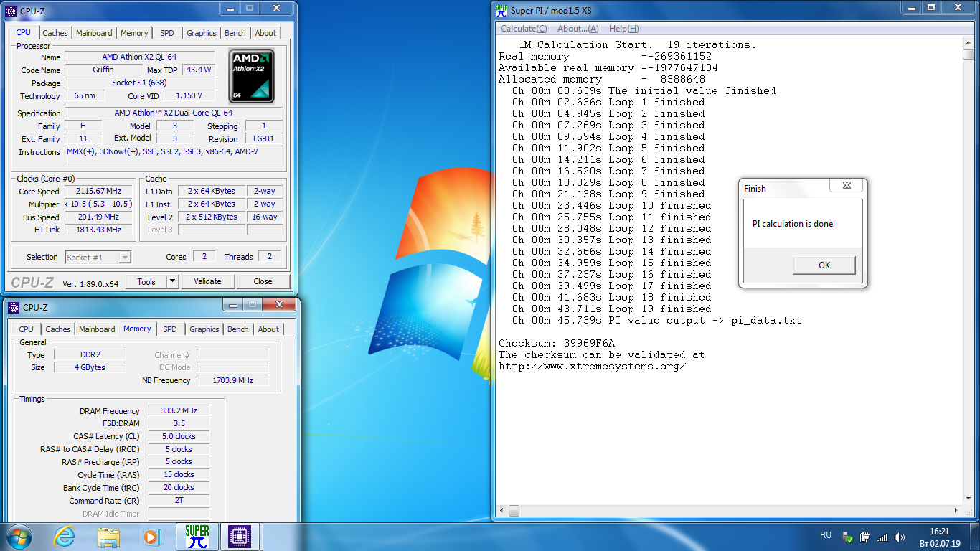Open Windows Start orb
The image size is (980, 551).
click(x=19, y=537)
